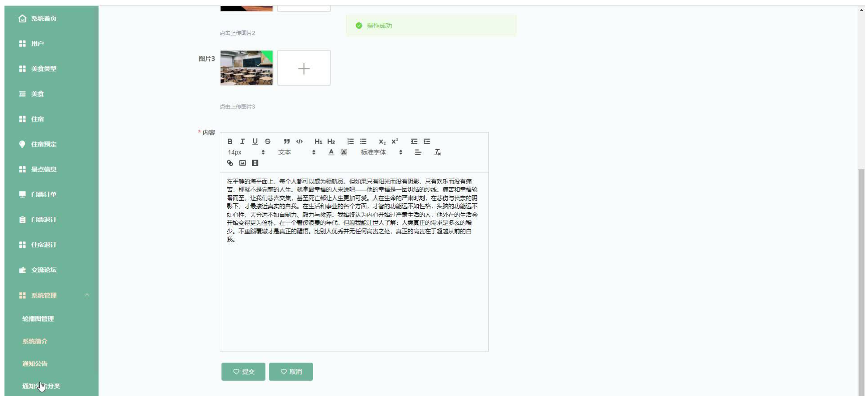Toggle italic formatting in the editor
Image resolution: width=868 pixels, height=396 pixels.
pyautogui.click(x=242, y=142)
